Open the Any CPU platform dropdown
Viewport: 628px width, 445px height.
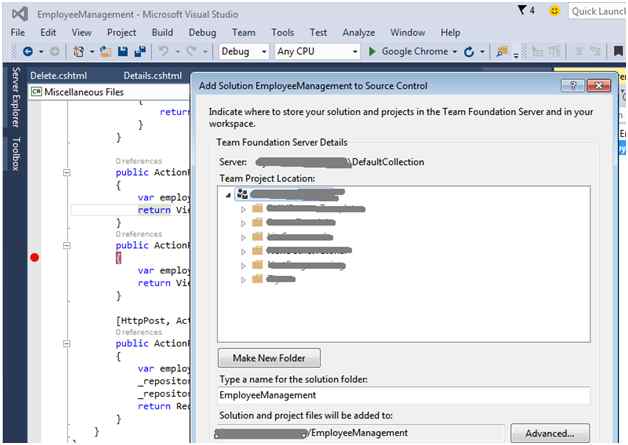click(317, 51)
